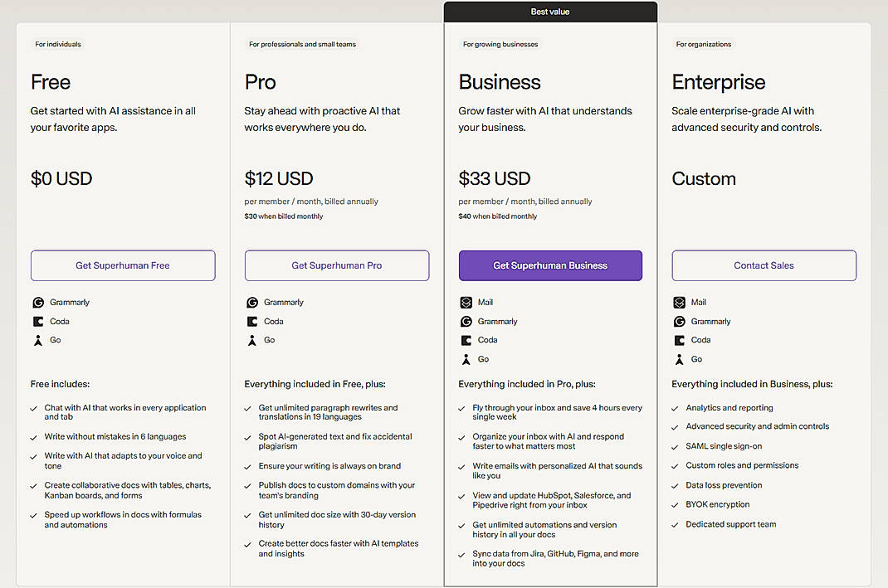Click '$30 when billed monthly' note
Screen dimensions: 888x588
[x=284, y=216]
